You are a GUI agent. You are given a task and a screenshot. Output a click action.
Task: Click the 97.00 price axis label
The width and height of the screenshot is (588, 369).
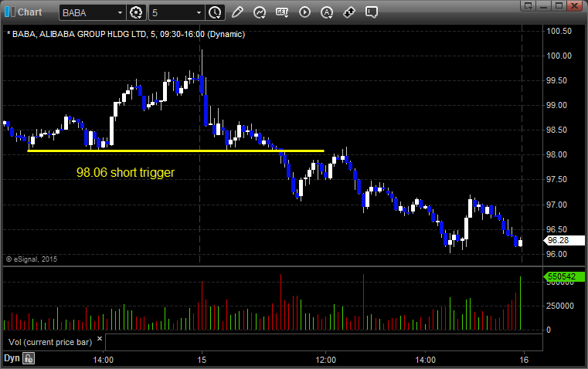[556, 205]
